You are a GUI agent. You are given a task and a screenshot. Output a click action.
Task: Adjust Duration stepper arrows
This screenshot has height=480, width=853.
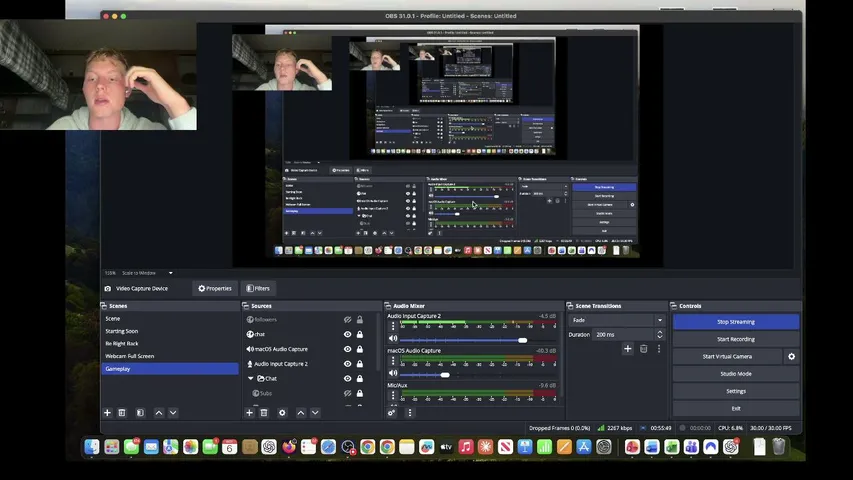point(660,334)
